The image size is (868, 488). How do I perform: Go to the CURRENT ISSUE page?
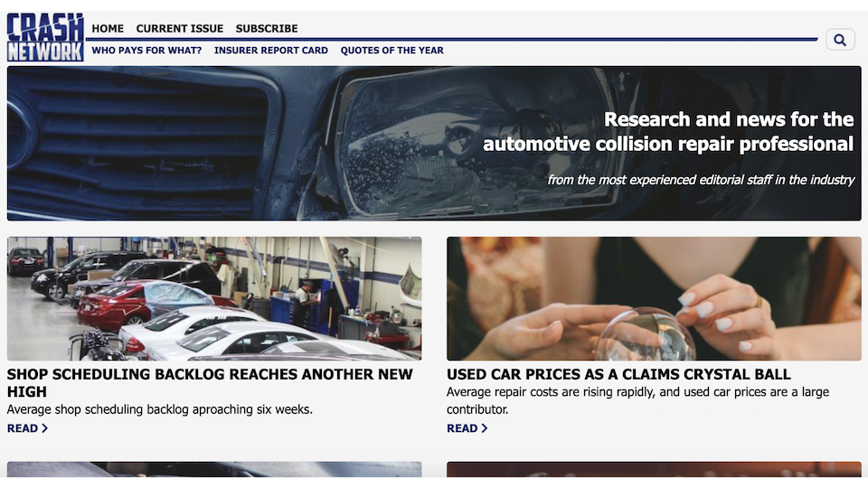[180, 28]
